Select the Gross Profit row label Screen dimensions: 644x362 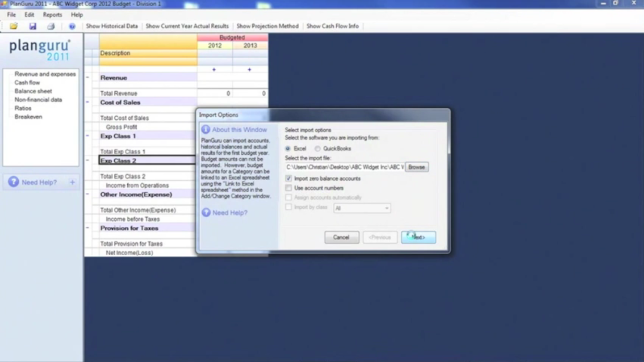[122, 127]
